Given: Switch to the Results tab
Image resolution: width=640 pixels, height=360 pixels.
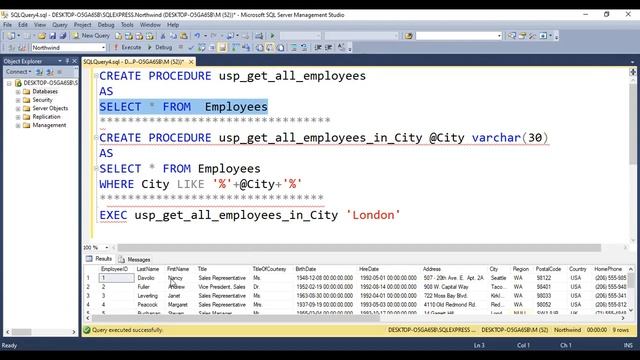Looking at the screenshot, I should click(x=99, y=259).
